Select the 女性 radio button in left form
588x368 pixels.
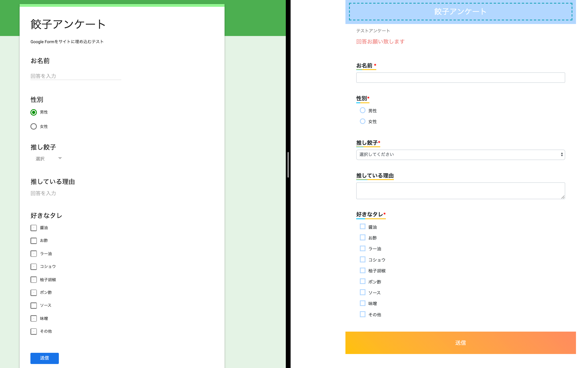(34, 126)
